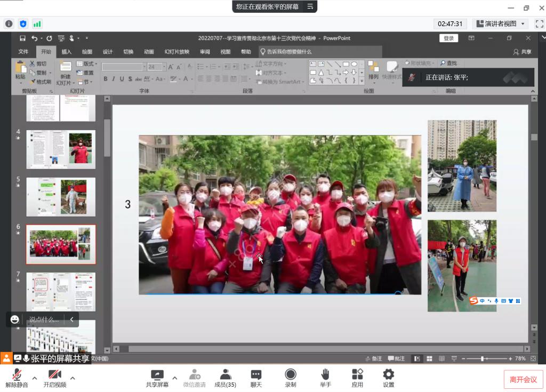Viewport: 546px width, 392px height.
Task: Toggle bold formatting in PowerPoint ribbon
Action: click(x=106, y=79)
